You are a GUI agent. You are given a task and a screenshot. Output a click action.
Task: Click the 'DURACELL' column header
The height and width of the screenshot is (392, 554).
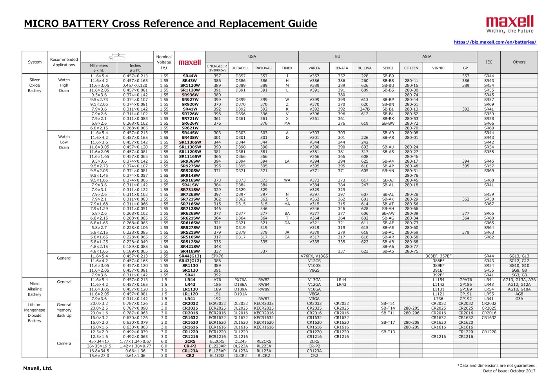(x=240, y=68)
